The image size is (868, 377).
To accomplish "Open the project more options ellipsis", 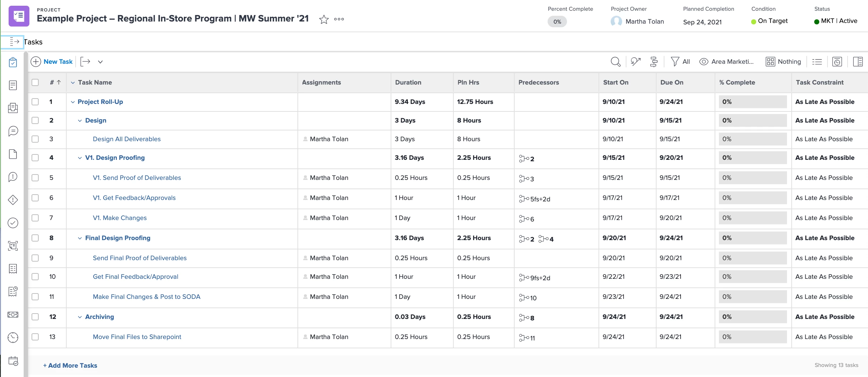I will click(x=339, y=19).
